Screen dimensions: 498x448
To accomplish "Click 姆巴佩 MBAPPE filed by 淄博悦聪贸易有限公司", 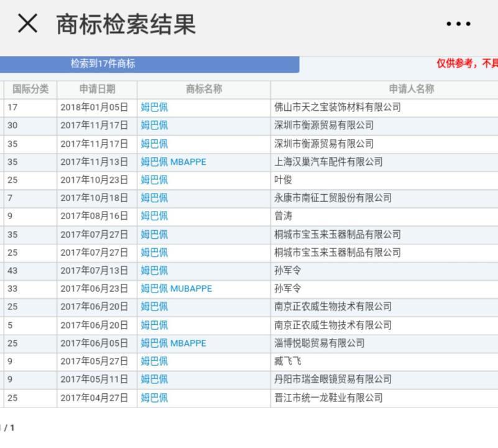I will click(x=175, y=343).
